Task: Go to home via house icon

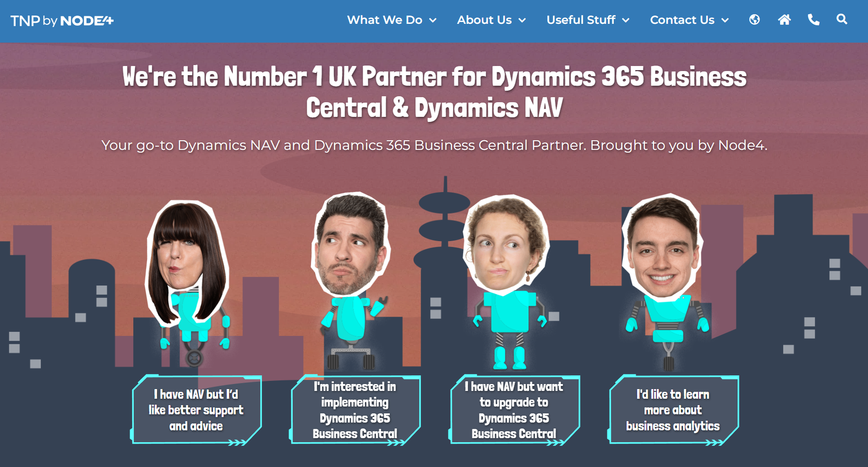Action: coord(784,20)
